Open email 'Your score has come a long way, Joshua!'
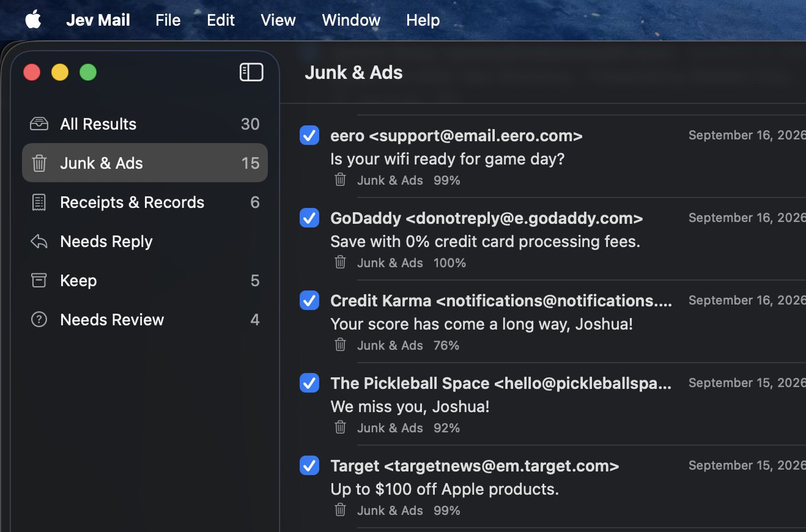806x532 pixels. coord(481,324)
